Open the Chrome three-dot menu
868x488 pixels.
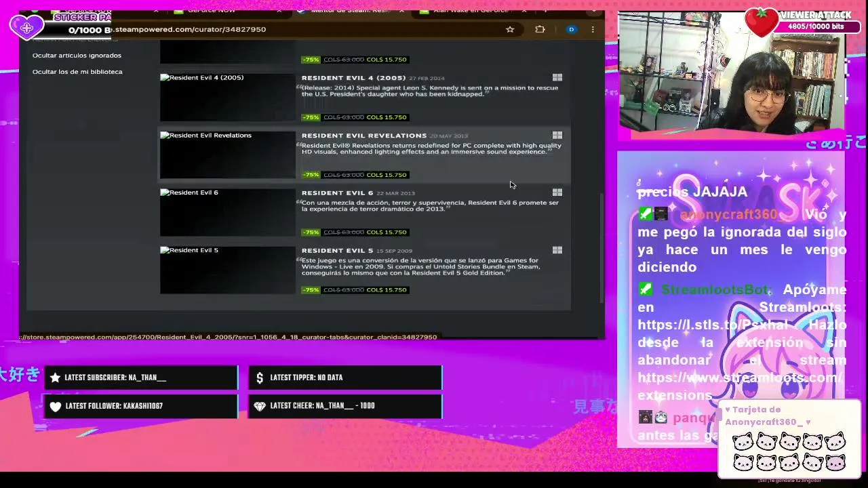coord(593,29)
